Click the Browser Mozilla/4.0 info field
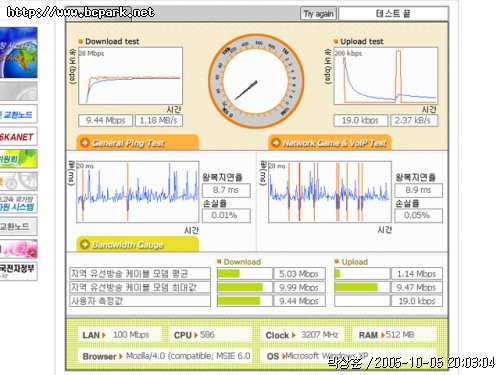Screen dimensions: 500x375 165,356
